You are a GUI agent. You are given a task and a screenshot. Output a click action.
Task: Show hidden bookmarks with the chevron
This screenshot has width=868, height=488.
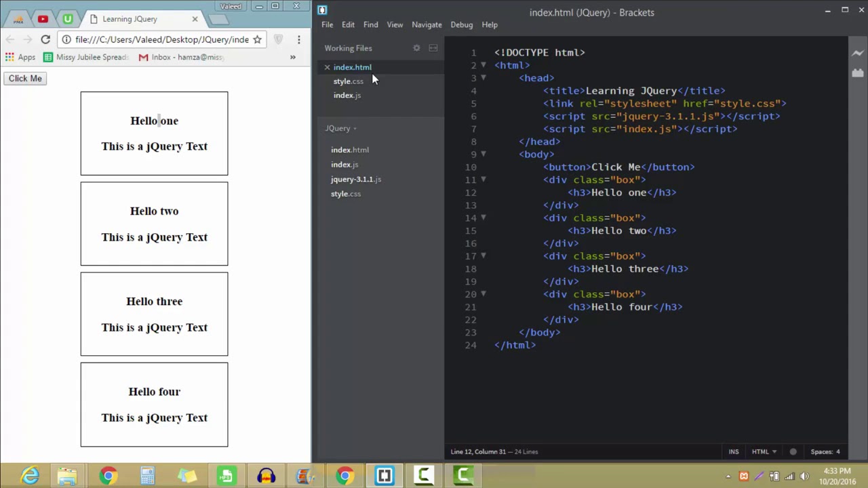[x=293, y=58]
